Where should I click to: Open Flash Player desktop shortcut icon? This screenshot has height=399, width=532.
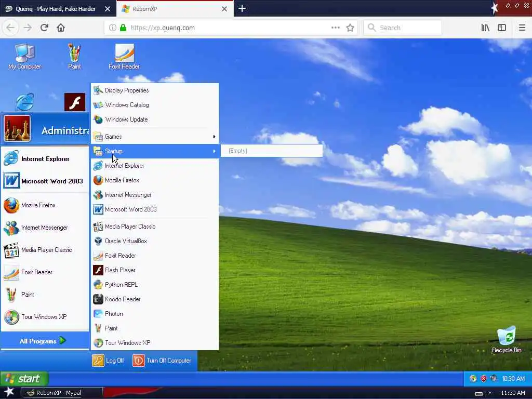(x=75, y=102)
